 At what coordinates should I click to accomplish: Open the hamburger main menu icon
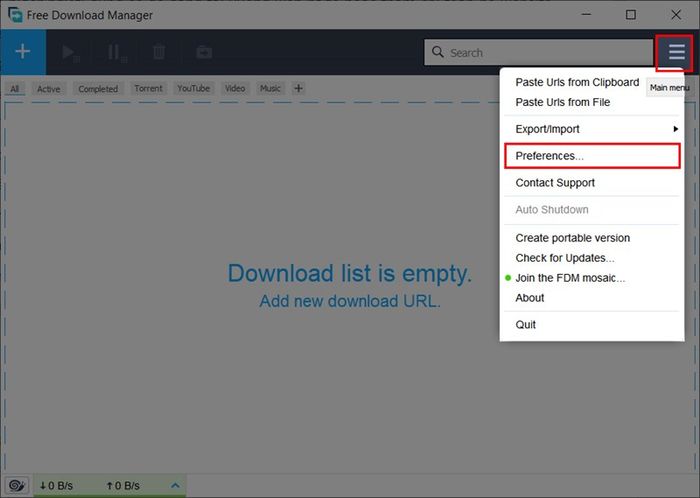click(x=676, y=52)
